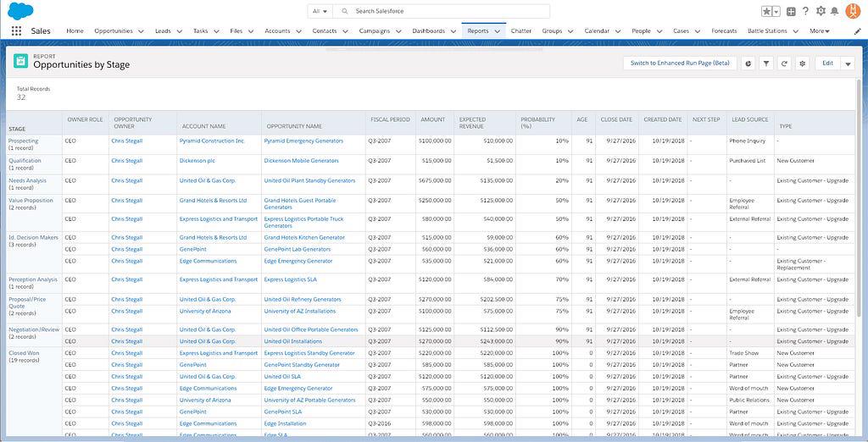Viewport: 868px width, 442px height.
Task: Click Switch to Enhanced Run Page button
Action: point(679,64)
